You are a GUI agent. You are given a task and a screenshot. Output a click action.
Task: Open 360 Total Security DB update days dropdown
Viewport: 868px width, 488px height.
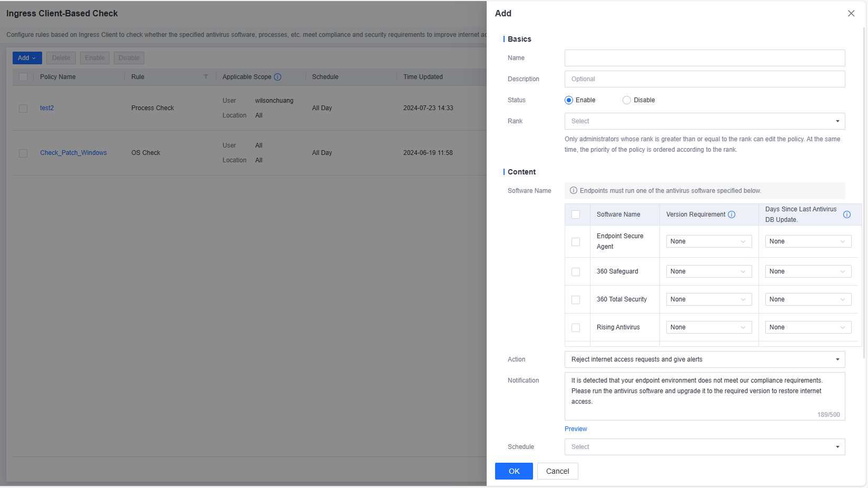point(808,299)
